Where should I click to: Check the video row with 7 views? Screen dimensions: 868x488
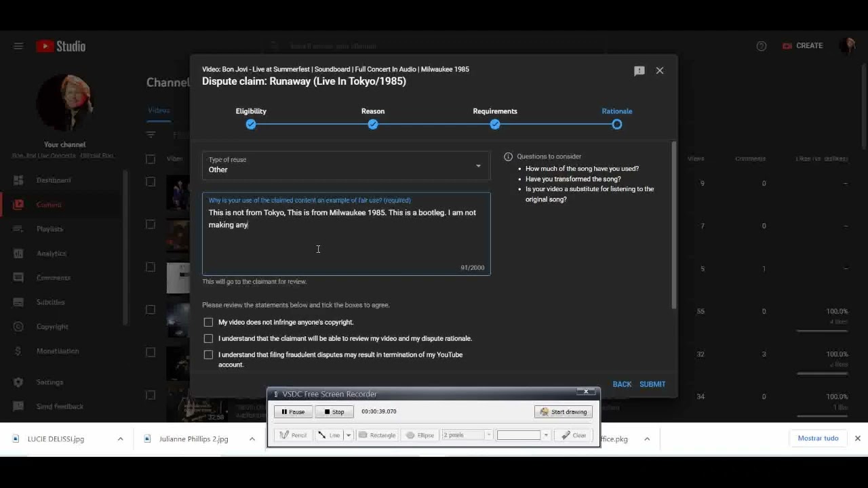151,224
